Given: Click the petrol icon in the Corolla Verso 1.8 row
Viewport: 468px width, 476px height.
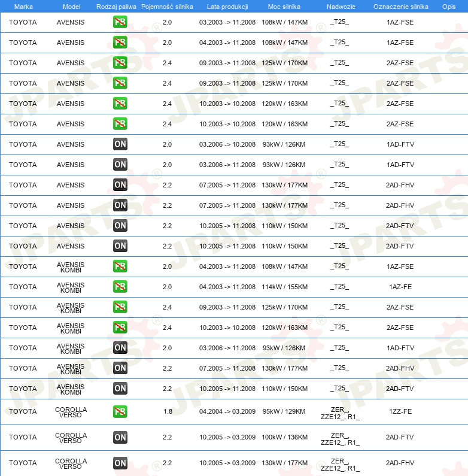Looking at the screenshot, I should pos(120,411).
